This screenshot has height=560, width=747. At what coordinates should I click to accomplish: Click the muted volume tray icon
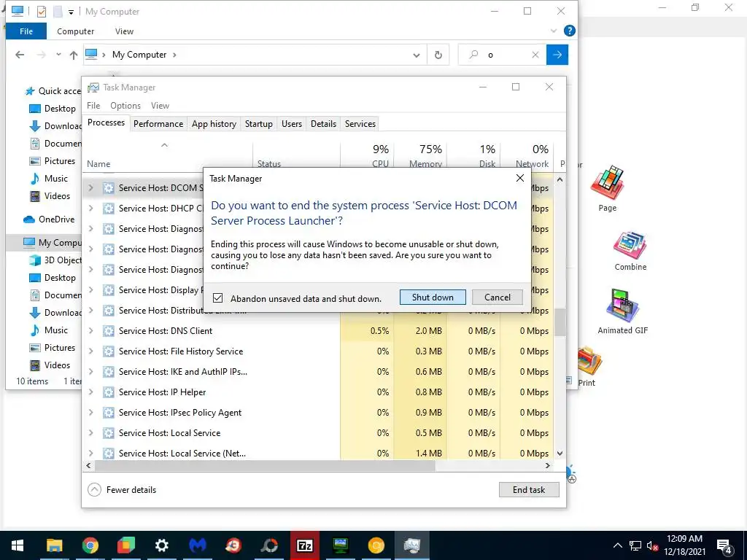point(652,546)
